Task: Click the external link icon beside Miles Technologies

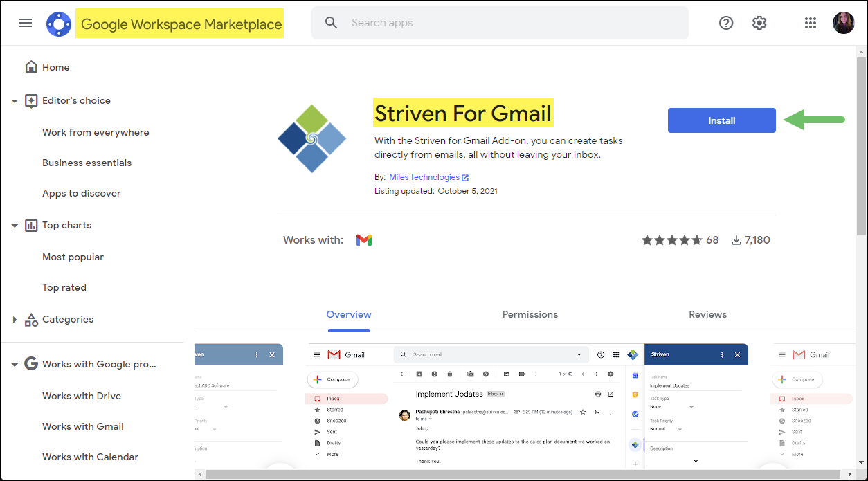Action: coord(465,178)
